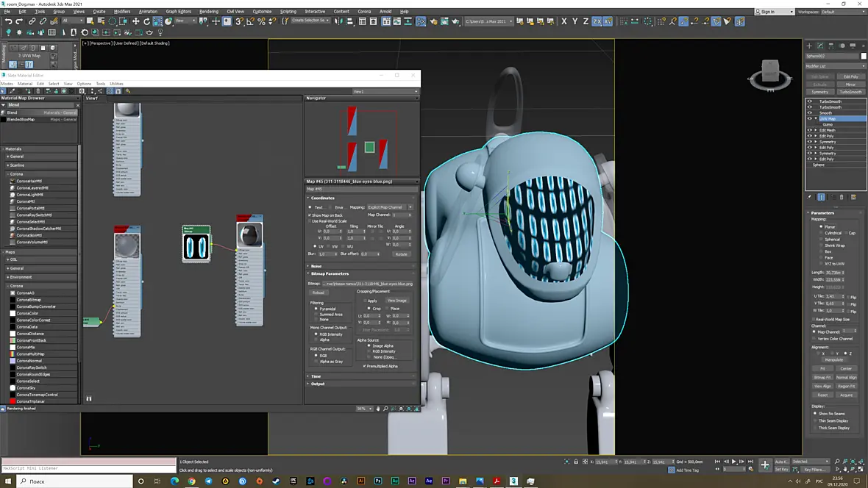The width and height of the screenshot is (868, 488).
Task: Collapse the Parameters rollout
Action: pyautogui.click(x=822, y=212)
